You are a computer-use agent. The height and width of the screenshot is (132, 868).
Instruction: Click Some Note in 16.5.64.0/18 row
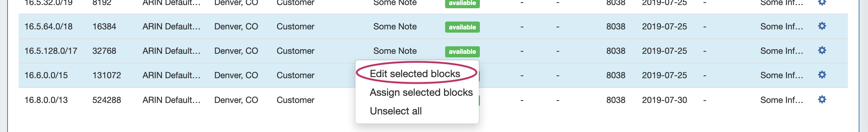[x=395, y=27]
